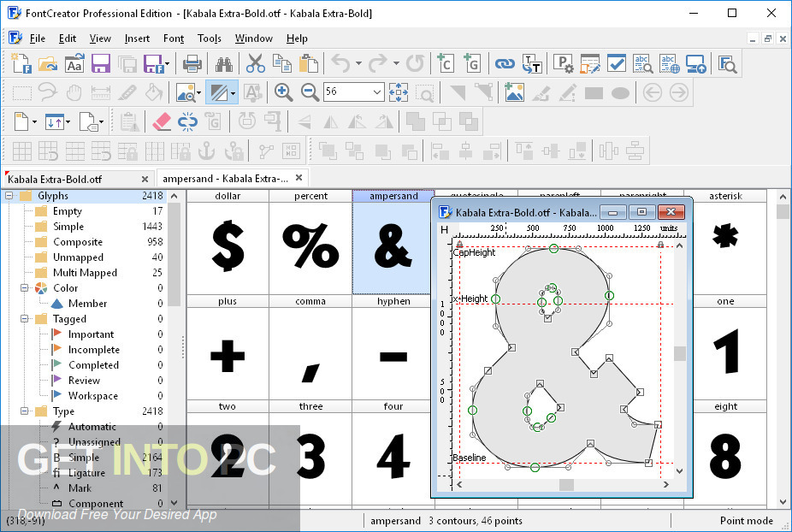Click the Font Properties Aa icon
The width and height of the screenshot is (792, 532).
click(x=74, y=63)
